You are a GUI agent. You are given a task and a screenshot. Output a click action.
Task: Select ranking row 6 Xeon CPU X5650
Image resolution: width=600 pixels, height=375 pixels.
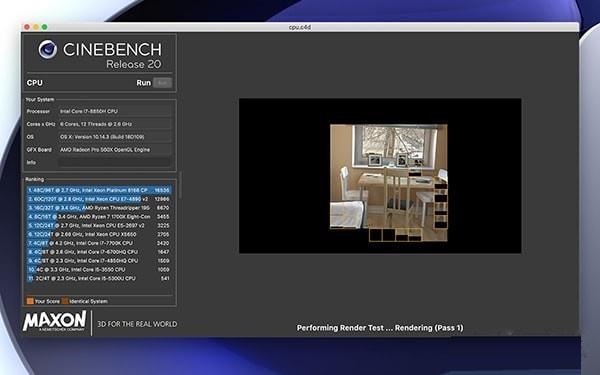click(99, 234)
